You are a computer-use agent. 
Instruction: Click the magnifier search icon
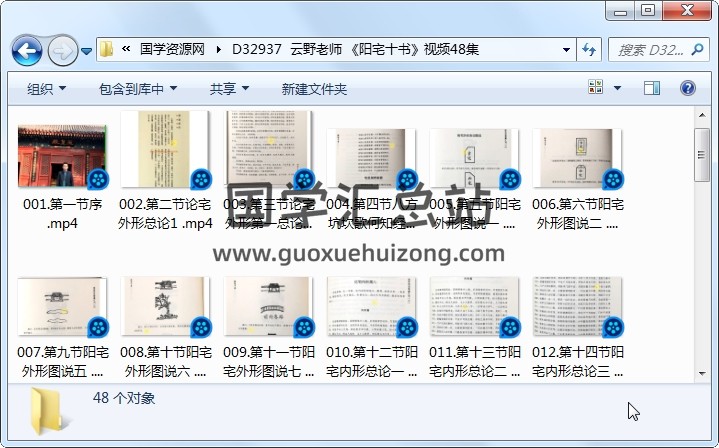tap(697, 50)
